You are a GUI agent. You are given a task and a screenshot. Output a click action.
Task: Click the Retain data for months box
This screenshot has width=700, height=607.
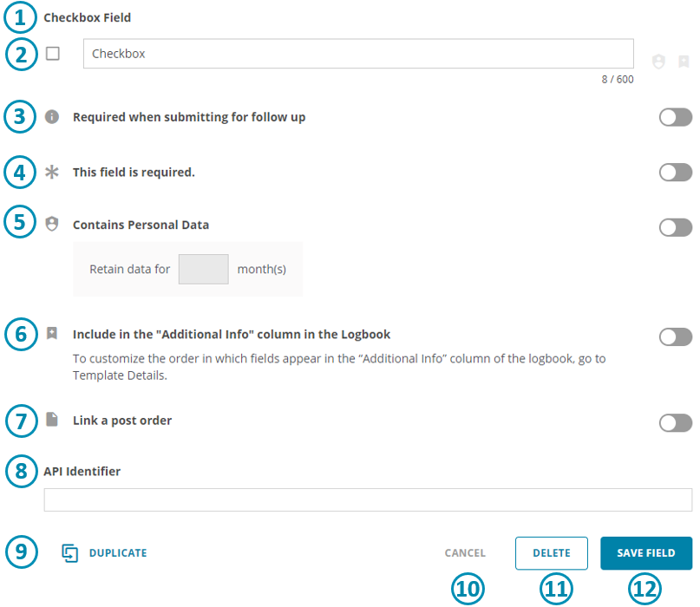tap(204, 269)
